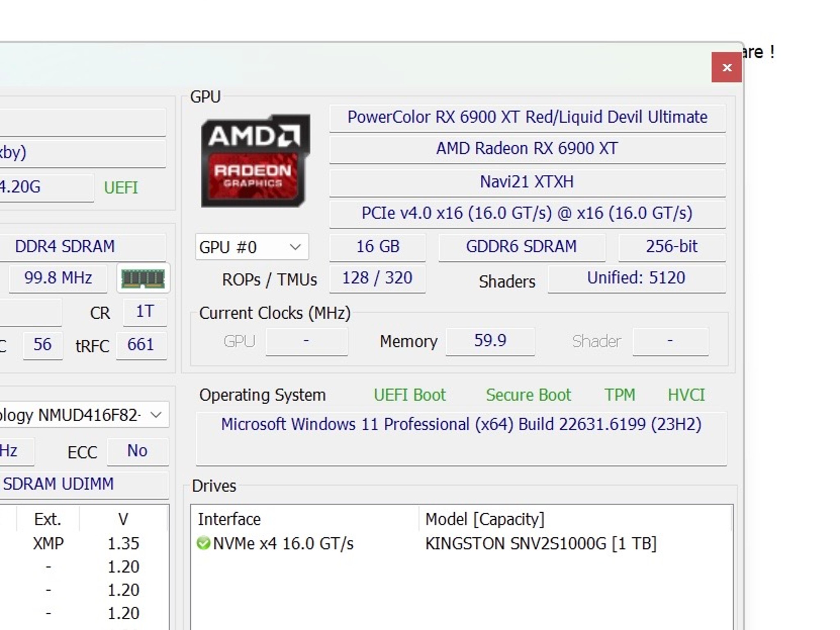Screen dimensions: 840x630
Task: Click the Ext. column header
Action: click(48, 520)
